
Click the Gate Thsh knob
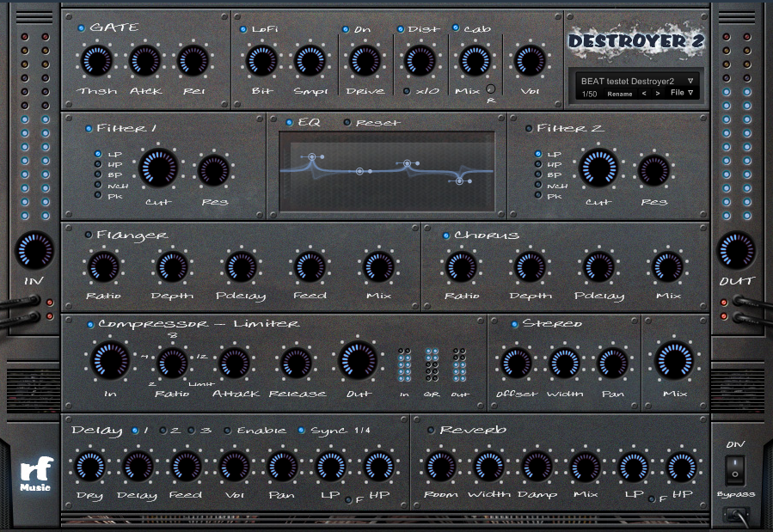click(96, 61)
